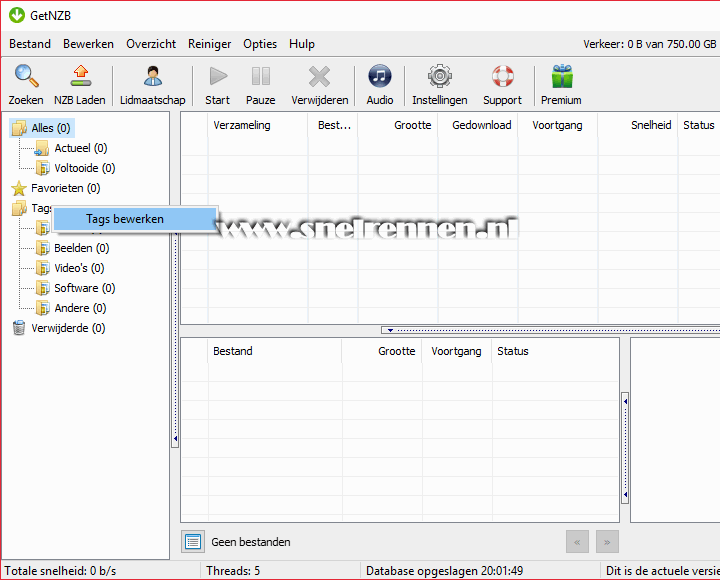
Task: Sort collections by Voortgang column
Action: [x=557, y=125]
